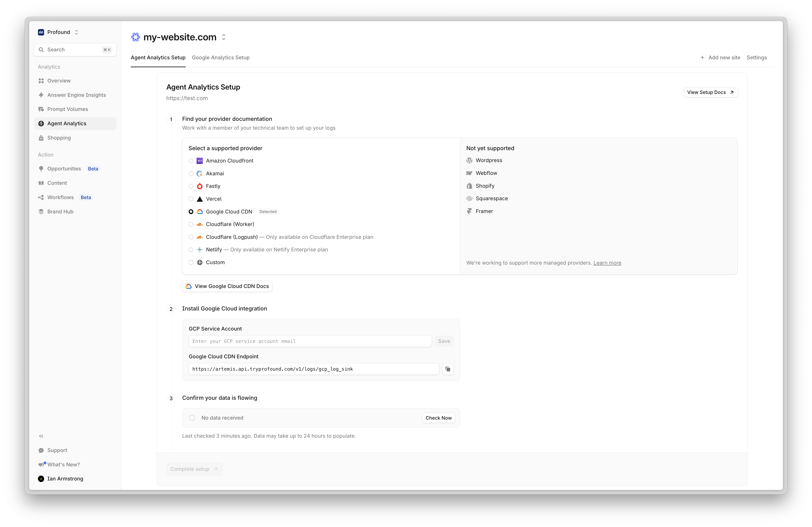Select the Amazon Cloudfront provider radio button
Image resolution: width=812 pixels, height=527 pixels.
pos(191,161)
